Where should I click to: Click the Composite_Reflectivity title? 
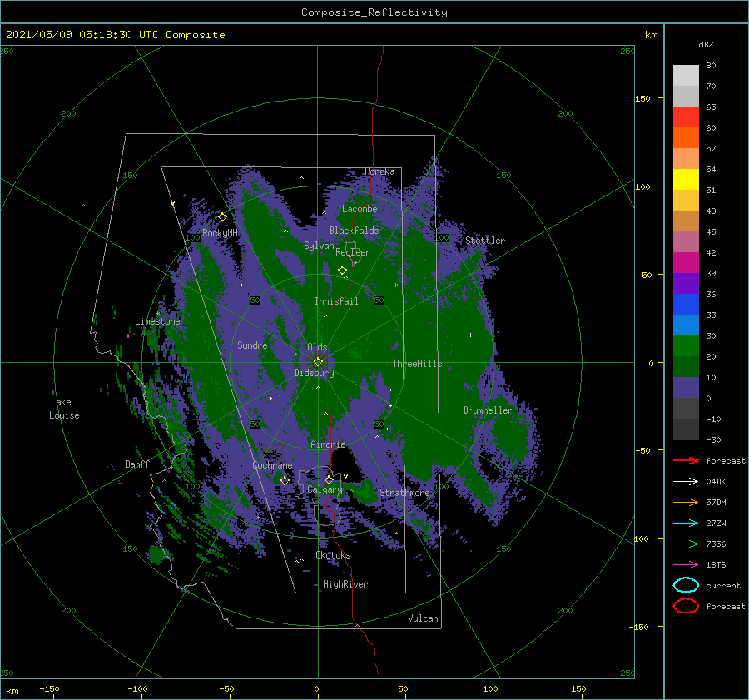tap(374, 12)
